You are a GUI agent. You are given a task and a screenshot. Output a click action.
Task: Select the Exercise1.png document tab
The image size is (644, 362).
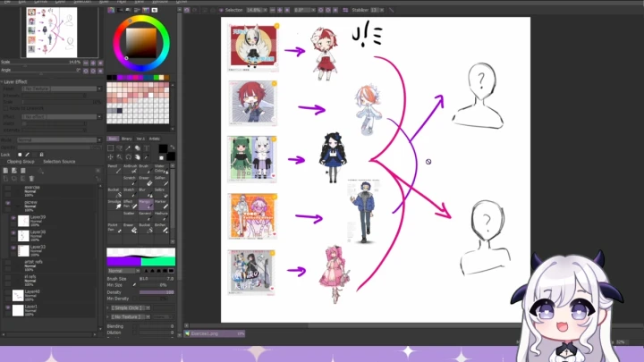click(x=215, y=333)
